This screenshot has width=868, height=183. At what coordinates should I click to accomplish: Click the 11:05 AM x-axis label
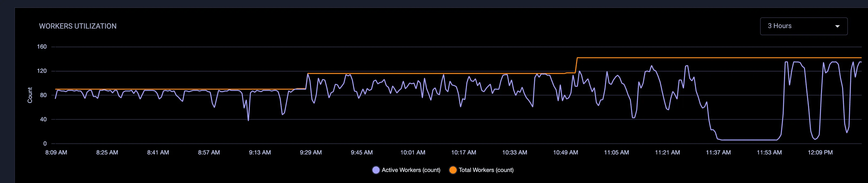tap(616, 152)
